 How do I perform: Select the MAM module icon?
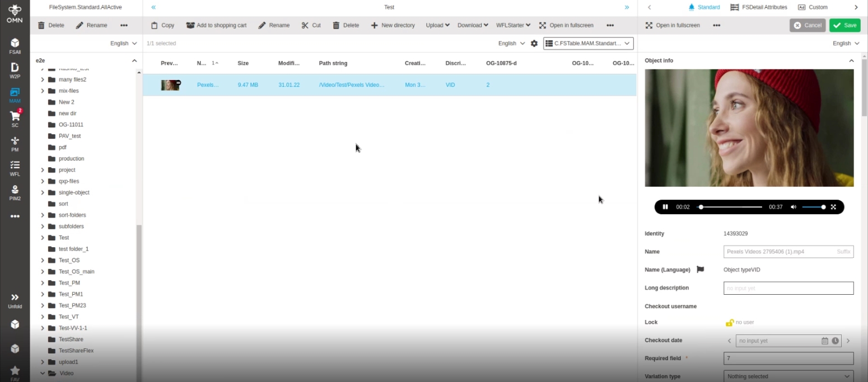[15, 95]
